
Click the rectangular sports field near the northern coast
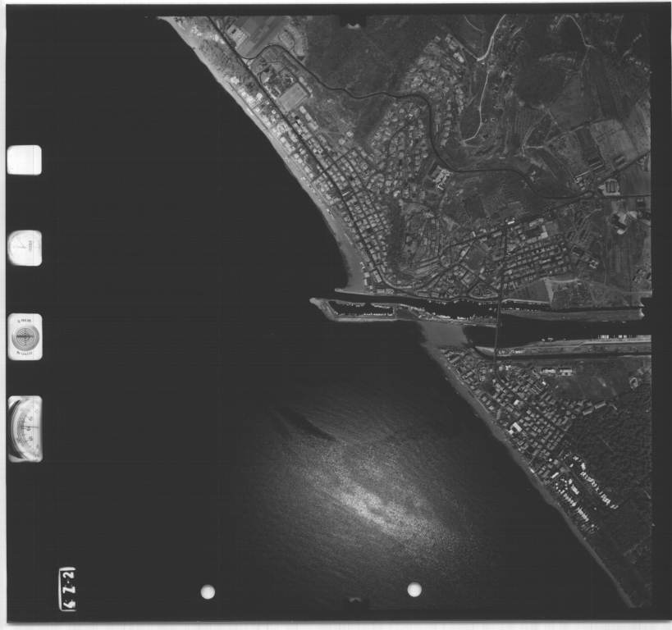pyautogui.click(x=293, y=96)
